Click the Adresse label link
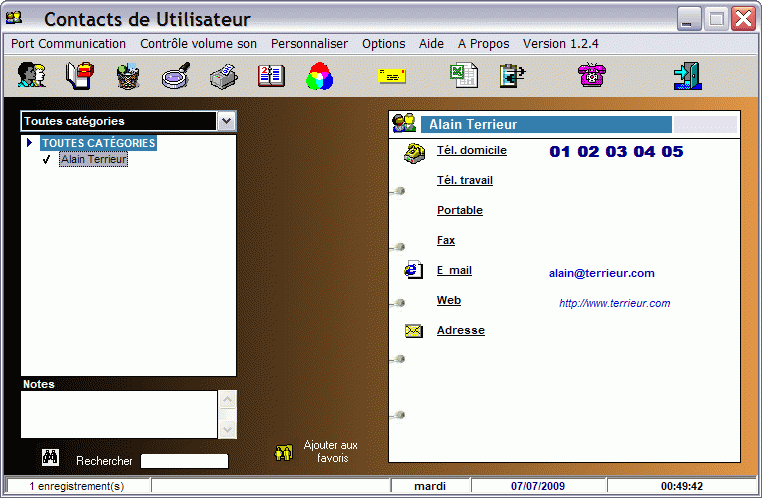 (x=461, y=330)
